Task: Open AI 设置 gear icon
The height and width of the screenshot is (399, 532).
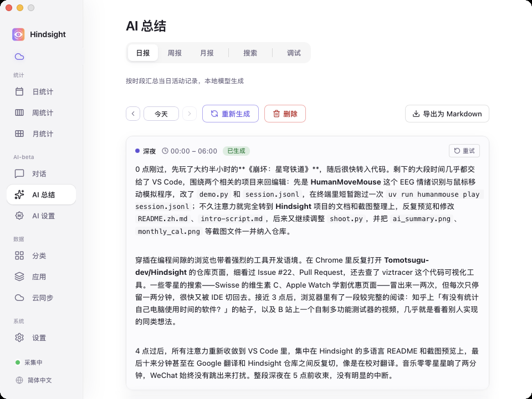Action: 19,216
